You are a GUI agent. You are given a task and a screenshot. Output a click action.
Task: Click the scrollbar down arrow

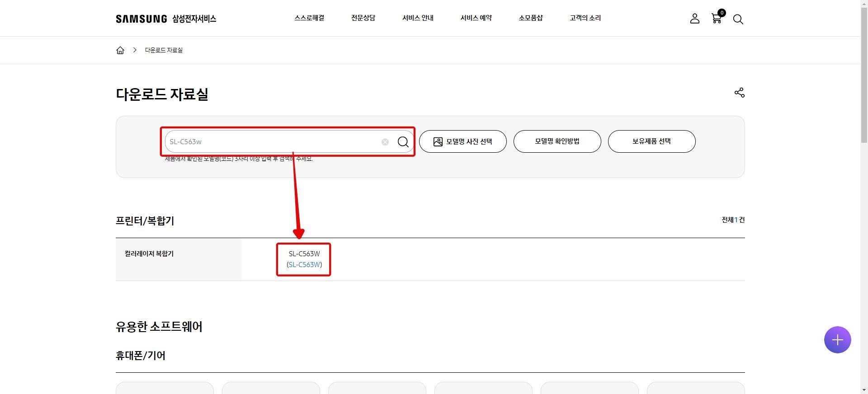coord(864,390)
